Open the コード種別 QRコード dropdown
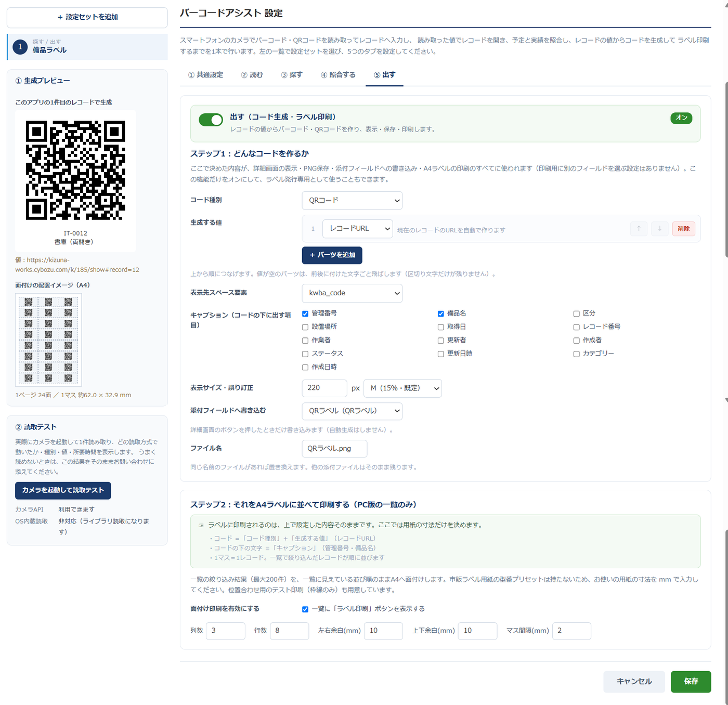This screenshot has width=728, height=705. [x=352, y=201]
